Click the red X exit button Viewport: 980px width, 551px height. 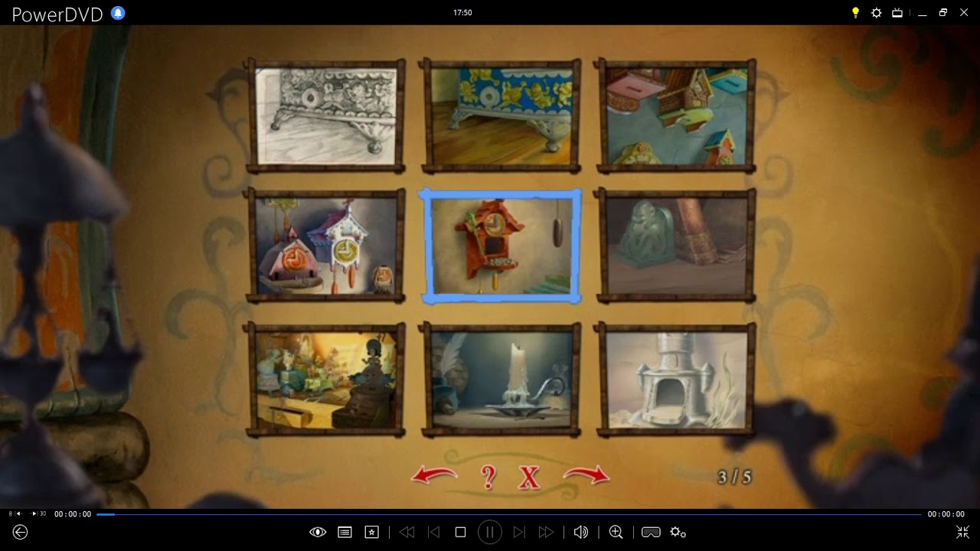529,477
